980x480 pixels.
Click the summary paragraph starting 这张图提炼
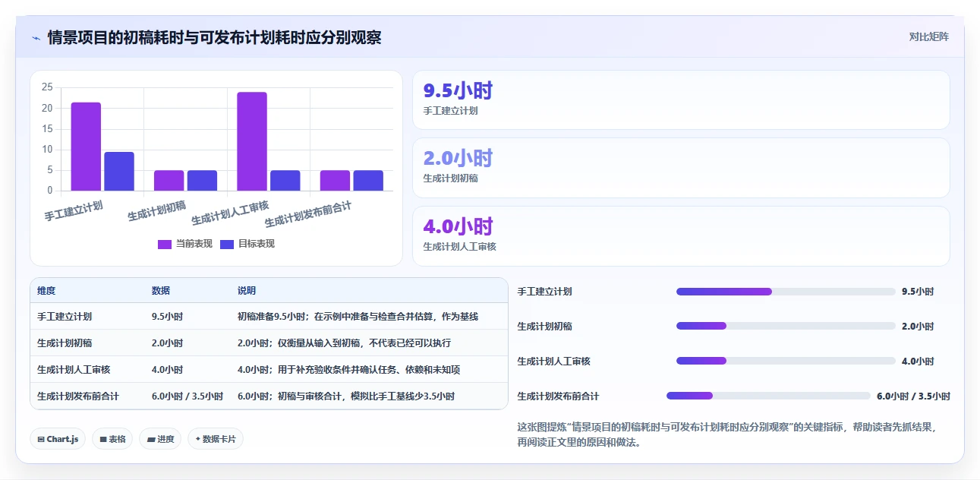[728, 434]
